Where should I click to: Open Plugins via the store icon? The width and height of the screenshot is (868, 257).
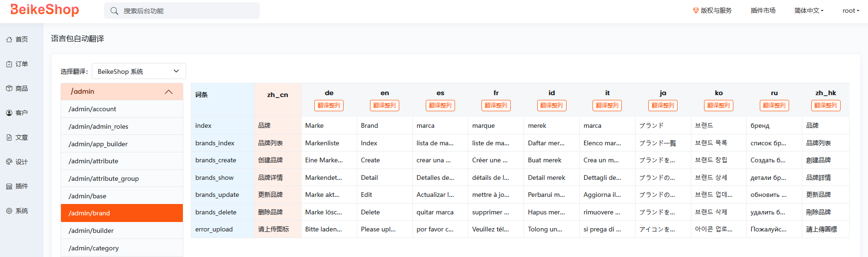(x=9, y=186)
